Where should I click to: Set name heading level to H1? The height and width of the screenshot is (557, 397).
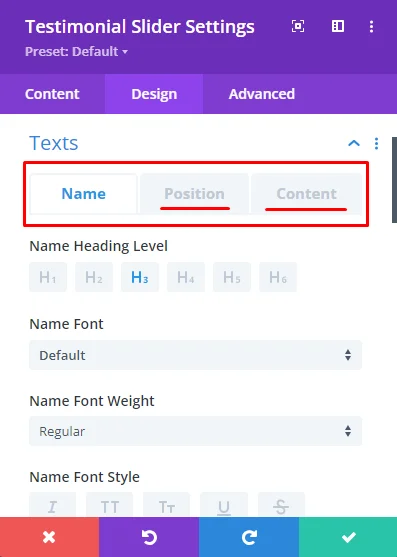tap(48, 277)
